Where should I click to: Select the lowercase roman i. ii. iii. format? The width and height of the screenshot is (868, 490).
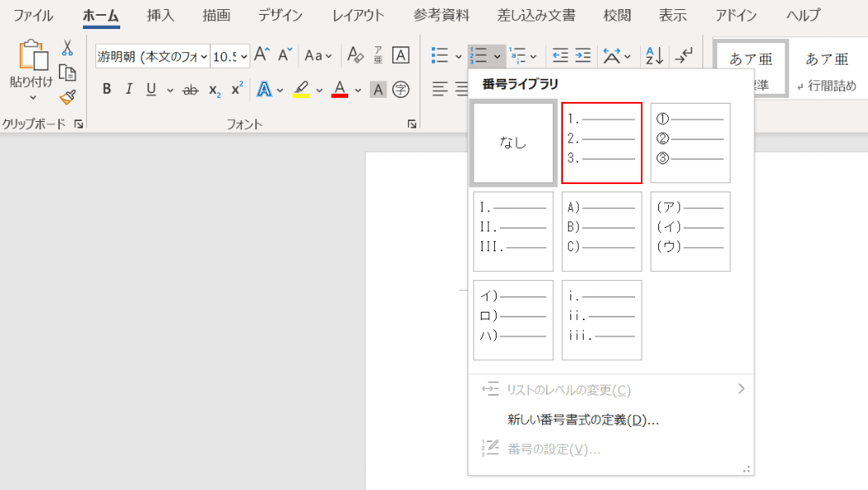[x=602, y=320]
